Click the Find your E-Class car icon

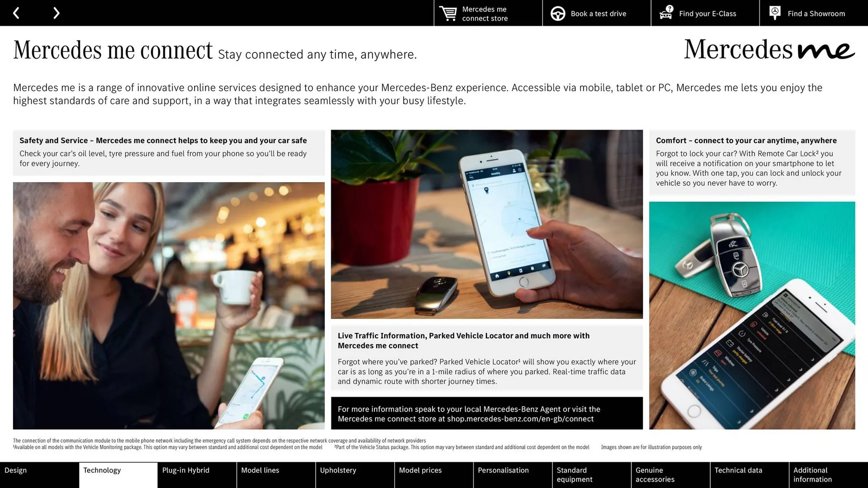pyautogui.click(x=665, y=13)
